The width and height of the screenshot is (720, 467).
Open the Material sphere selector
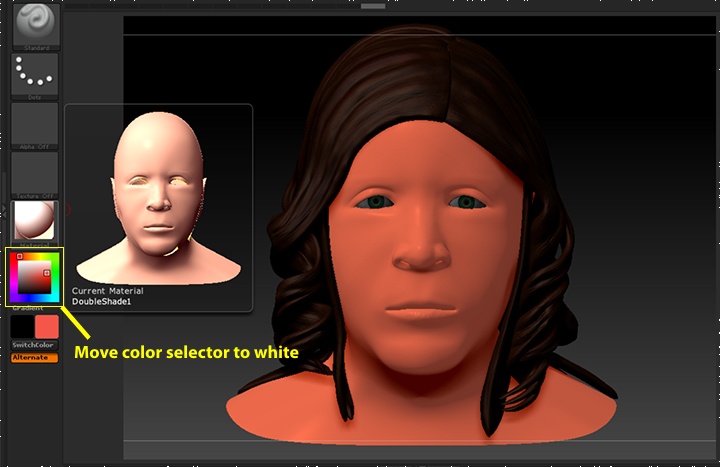pos(35,224)
